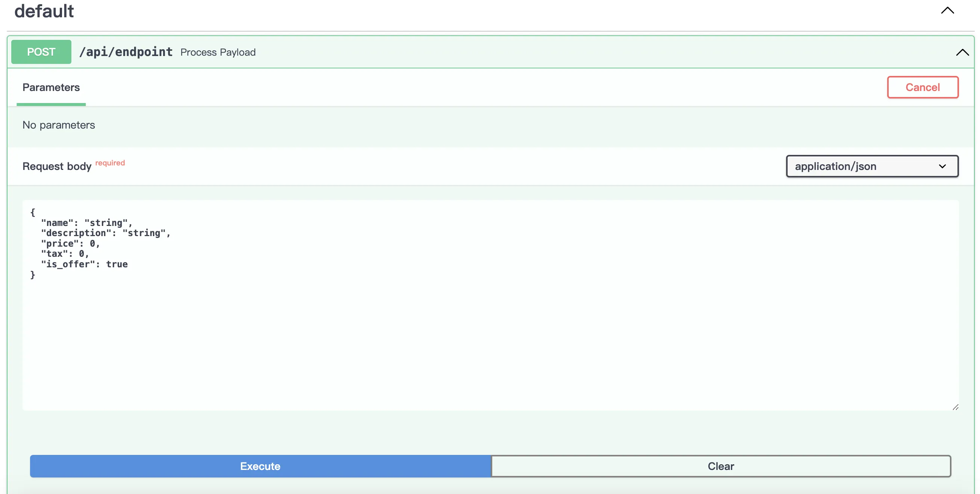Viewport: 980px width, 494px height.
Task: Click the /api/endpoint path text
Action: [x=126, y=52]
